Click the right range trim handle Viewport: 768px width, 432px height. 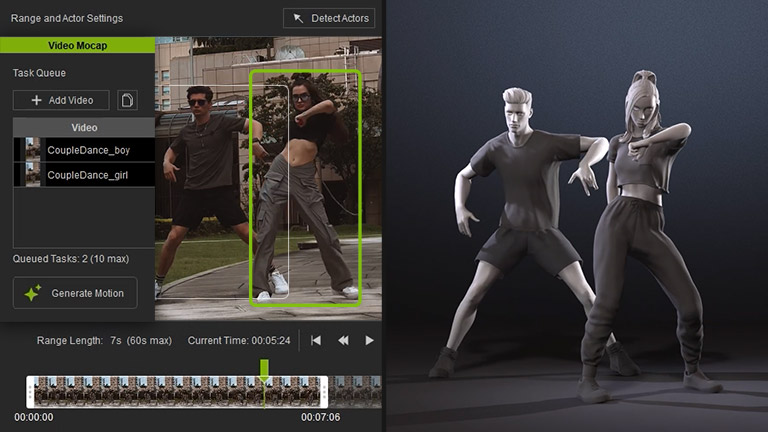(324, 390)
